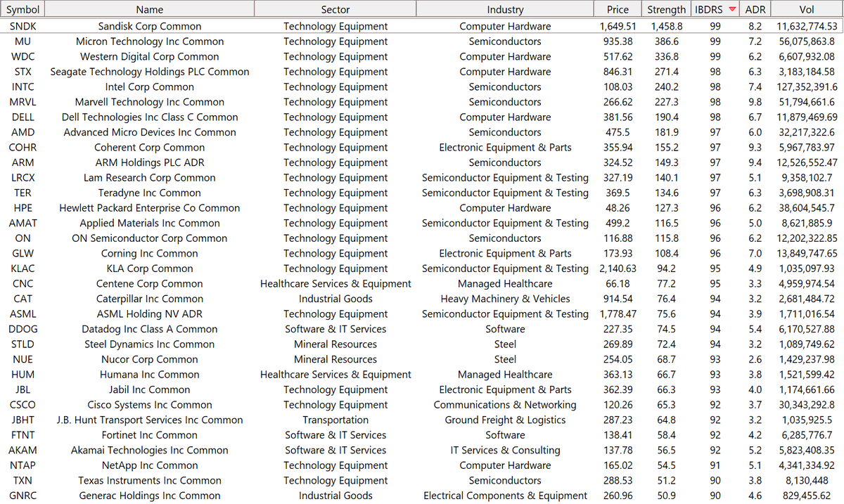This screenshot has height=504, width=844.
Task: Sort by the Name column header
Action: (x=150, y=9)
